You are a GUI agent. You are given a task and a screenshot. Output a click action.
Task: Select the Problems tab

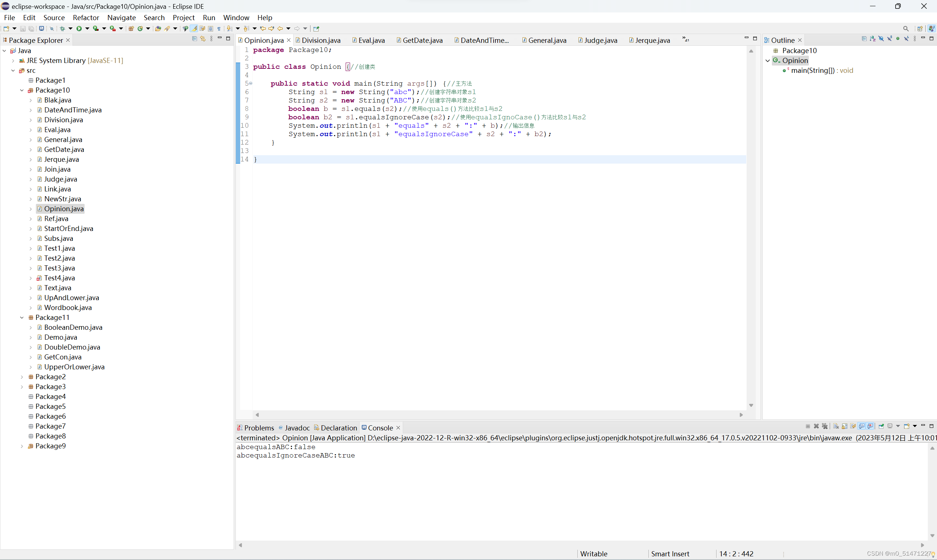(x=256, y=428)
